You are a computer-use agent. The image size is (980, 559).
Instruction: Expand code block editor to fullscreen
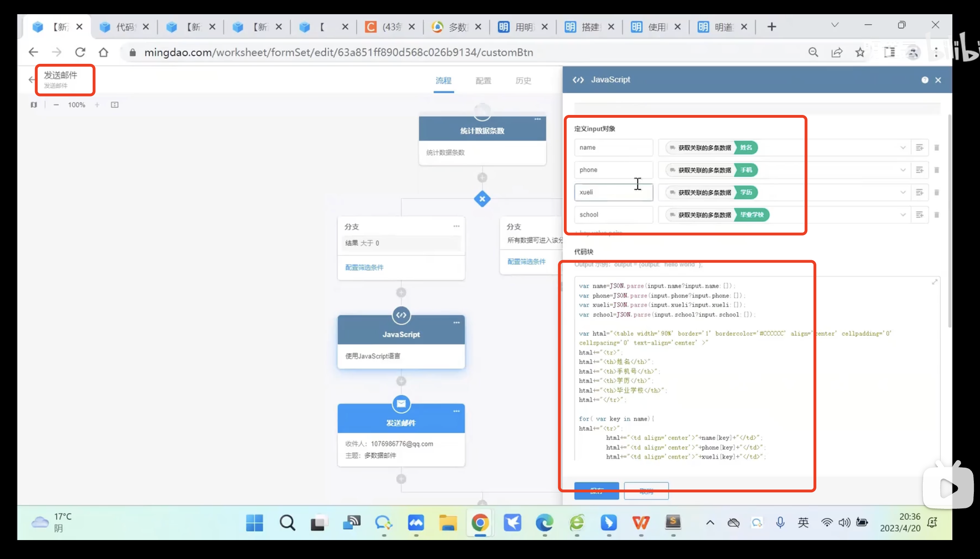[935, 282]
